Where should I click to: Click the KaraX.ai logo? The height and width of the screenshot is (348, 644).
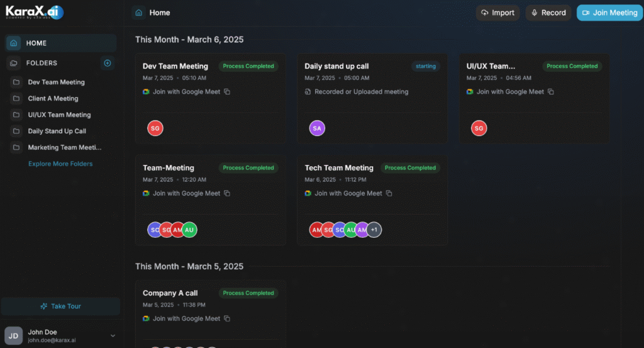coord(35,13)
